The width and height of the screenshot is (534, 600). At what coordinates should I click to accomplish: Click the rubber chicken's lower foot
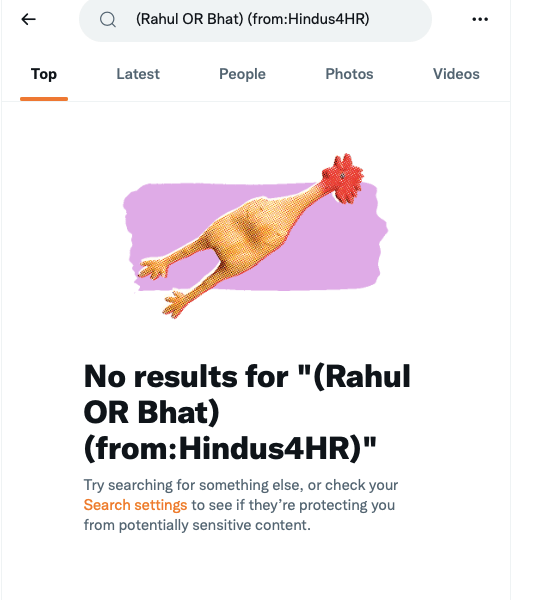coord(176,304)
